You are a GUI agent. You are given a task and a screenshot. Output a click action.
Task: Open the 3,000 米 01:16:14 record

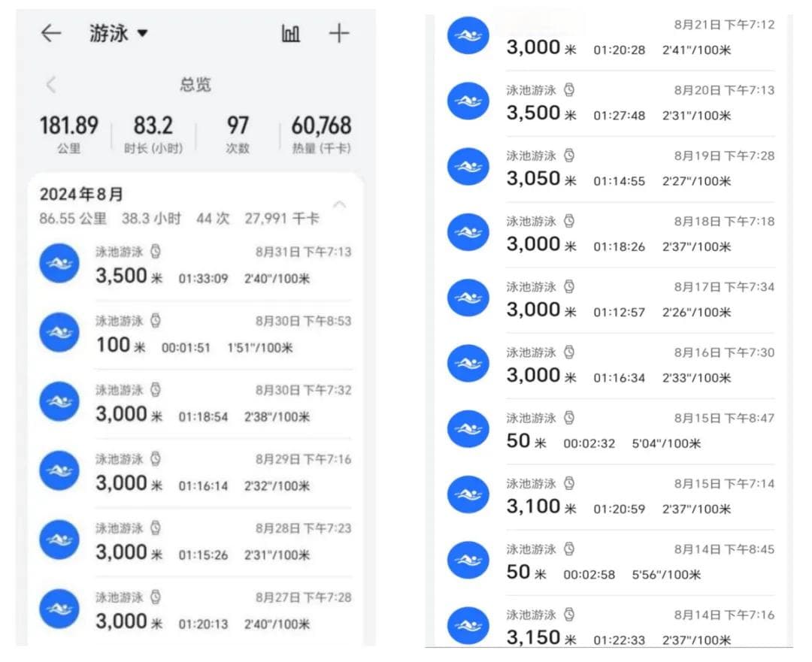[x=195, y=473]
